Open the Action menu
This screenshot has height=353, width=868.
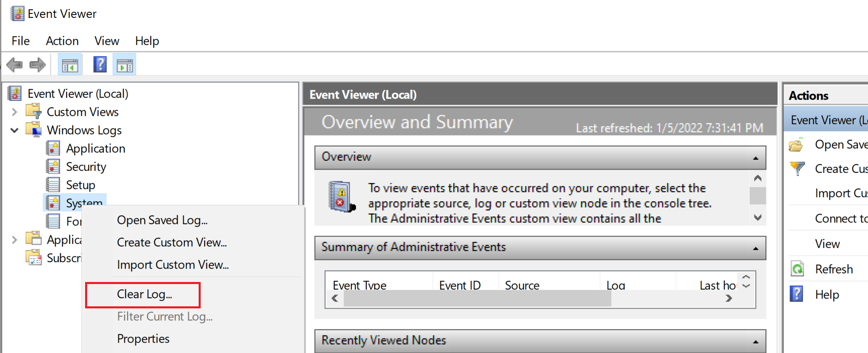pyautogui.click(x=62, y=41)
